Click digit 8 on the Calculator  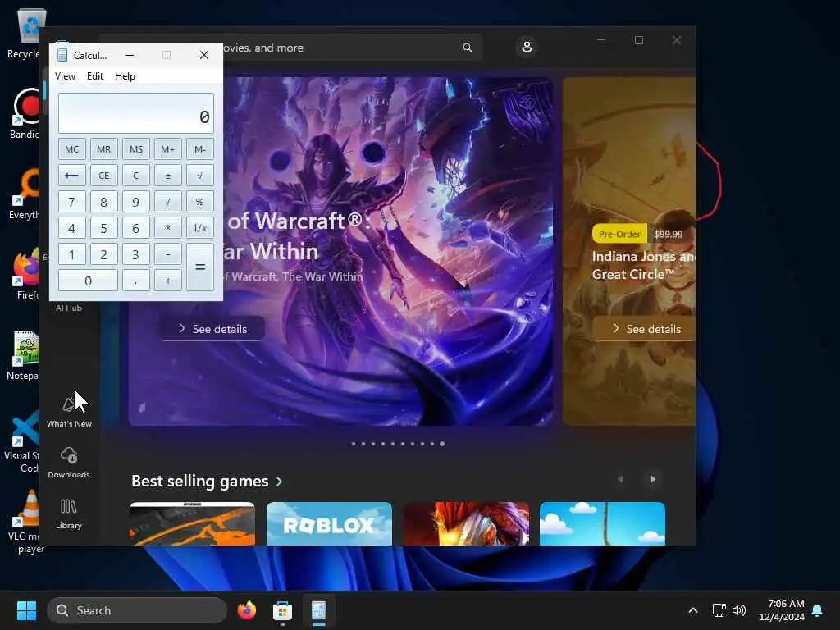pos(104,202)
